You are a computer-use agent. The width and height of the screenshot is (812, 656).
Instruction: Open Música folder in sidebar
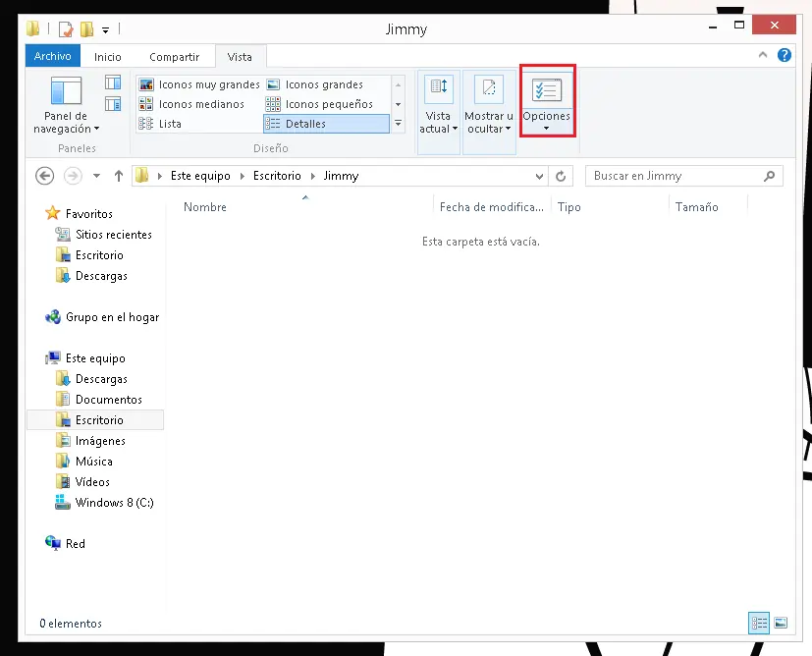click(84, 462)
